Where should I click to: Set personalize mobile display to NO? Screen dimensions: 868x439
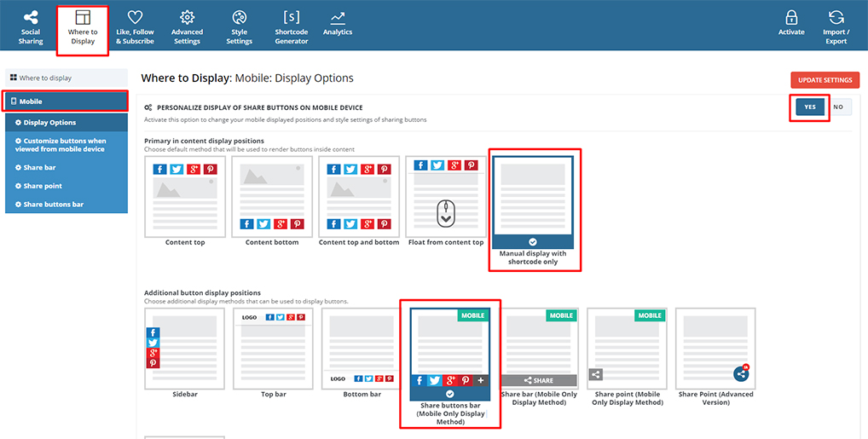[838, 107]
